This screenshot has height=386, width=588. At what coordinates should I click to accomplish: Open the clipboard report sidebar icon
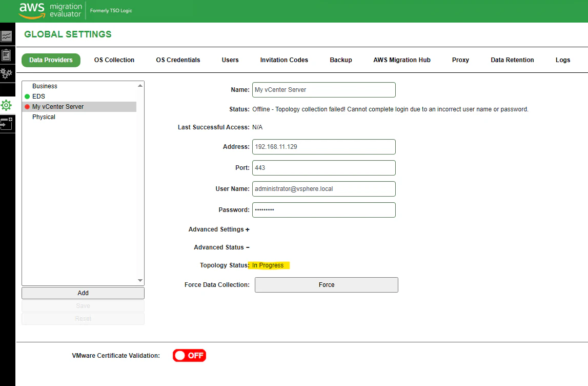pyautogui.click(x=6, y=55)
